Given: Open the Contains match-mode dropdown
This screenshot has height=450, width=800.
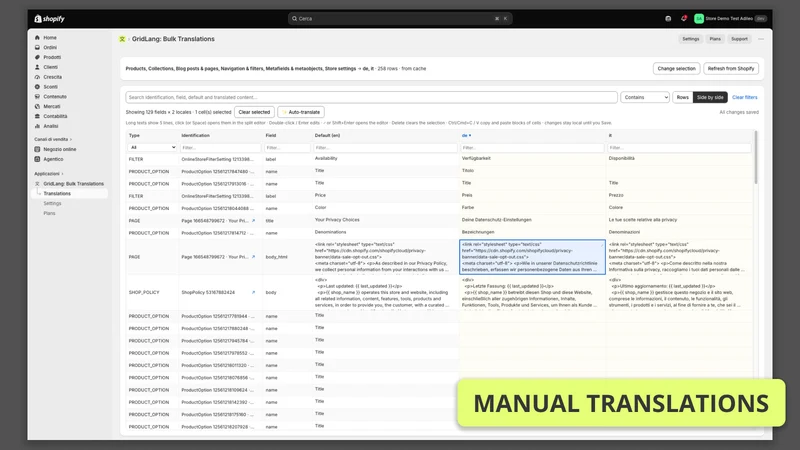Looking at the screenshot, I should [645, 97].
